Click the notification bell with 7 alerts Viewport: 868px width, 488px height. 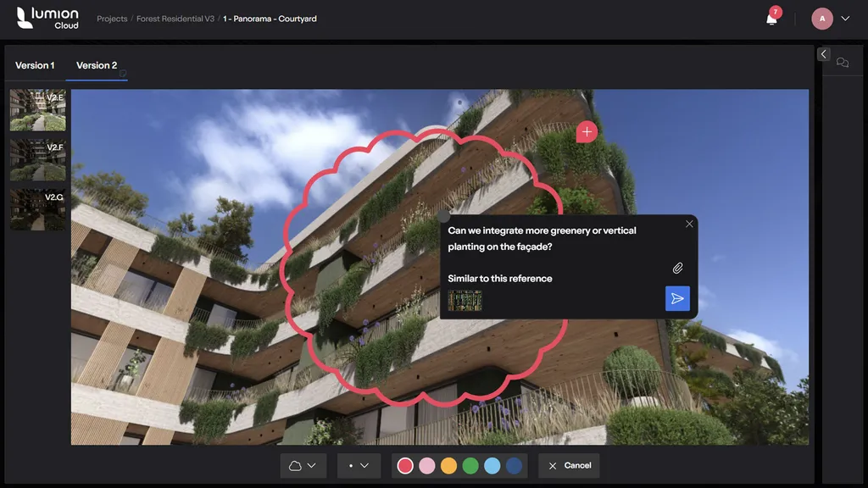click(x=771, y=17)
